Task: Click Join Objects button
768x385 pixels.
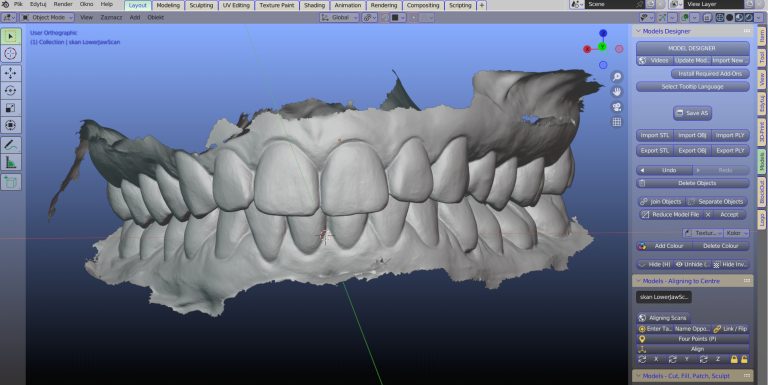Action: pyautogui.click(x=660, y=202)
